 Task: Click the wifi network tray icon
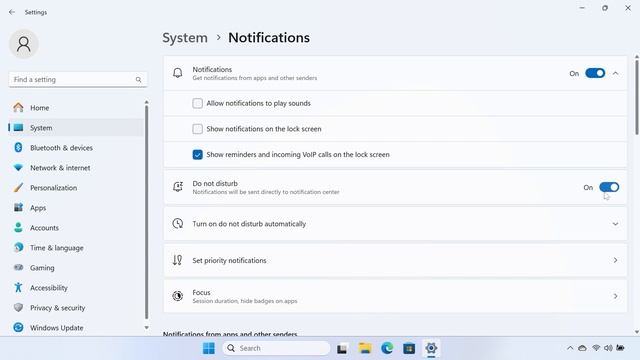tap(596, 348)
